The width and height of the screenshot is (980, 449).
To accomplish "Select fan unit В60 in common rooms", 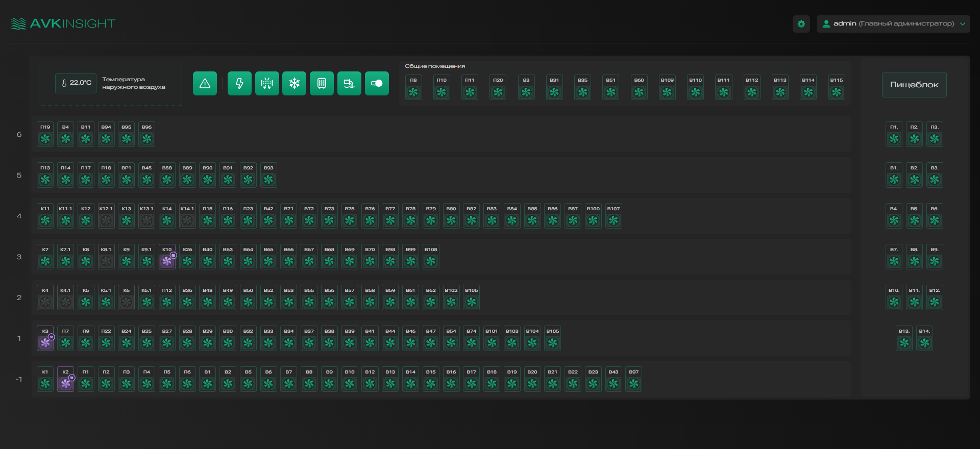I will 639,87.
